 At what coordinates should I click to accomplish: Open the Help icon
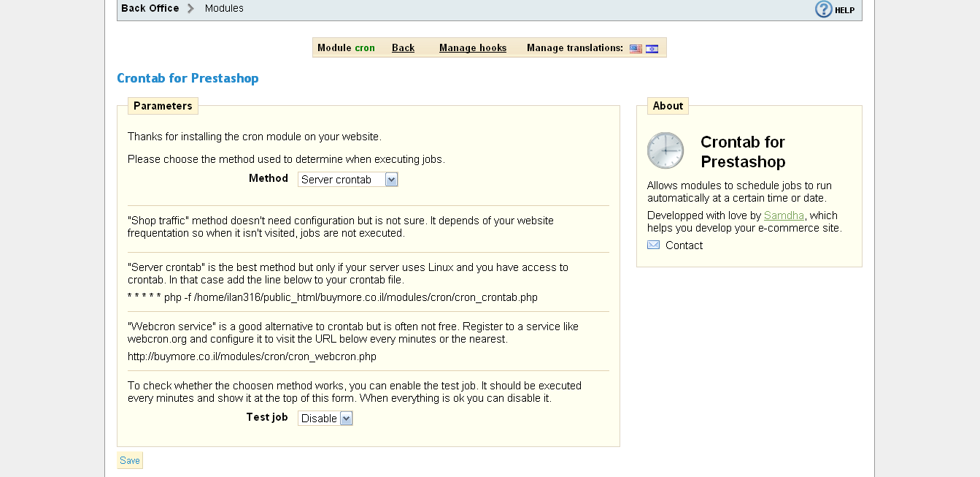pyautogui.click(x=824, y=9)
